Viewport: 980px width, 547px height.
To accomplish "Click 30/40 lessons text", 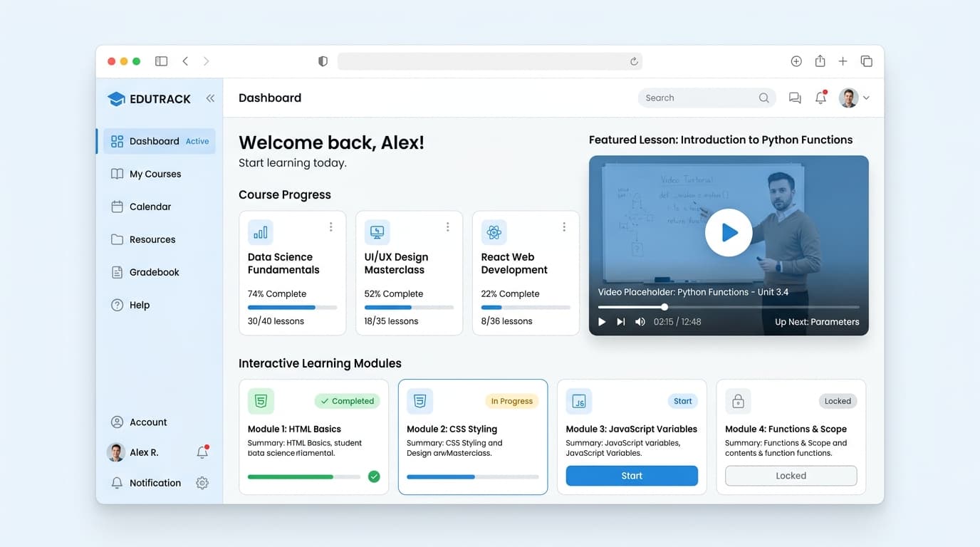I will [276, 321].
